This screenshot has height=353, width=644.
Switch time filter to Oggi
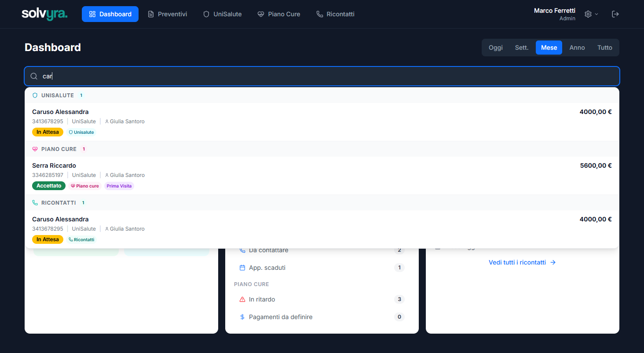[x=495, y=48]
